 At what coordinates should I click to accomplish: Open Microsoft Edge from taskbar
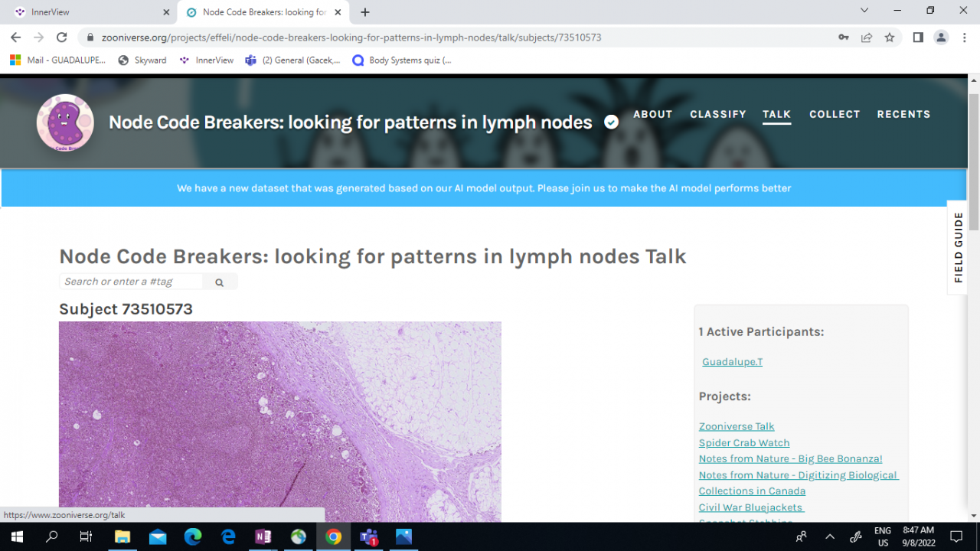click(x=193, y=536)
